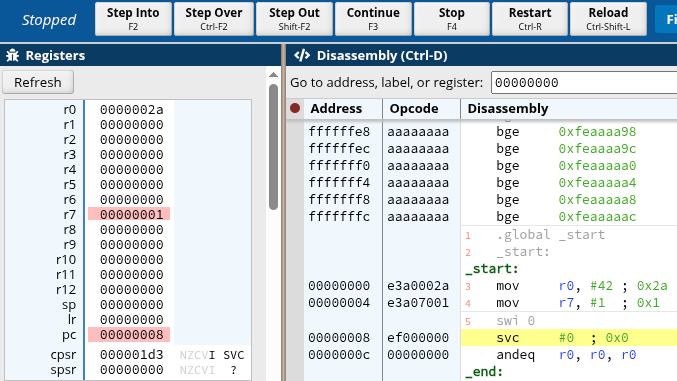Click highlighted svc #0 instruction
This screenshot has width=677, height=381.
pyautogui.click(x=569, y=337)
